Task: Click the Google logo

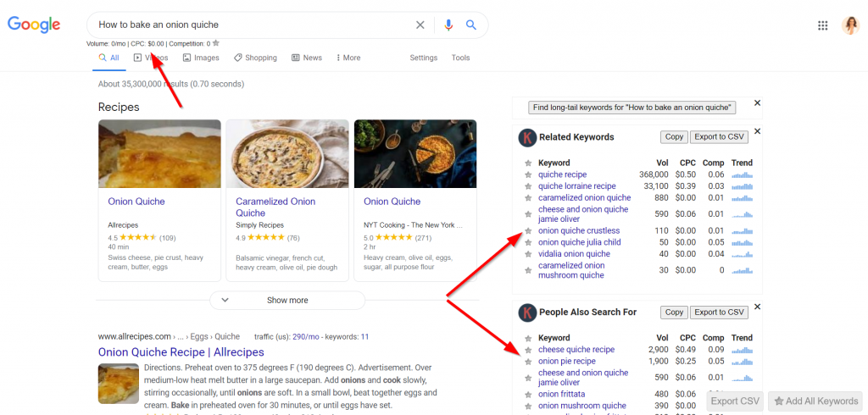Action: [x=34, y=25]
